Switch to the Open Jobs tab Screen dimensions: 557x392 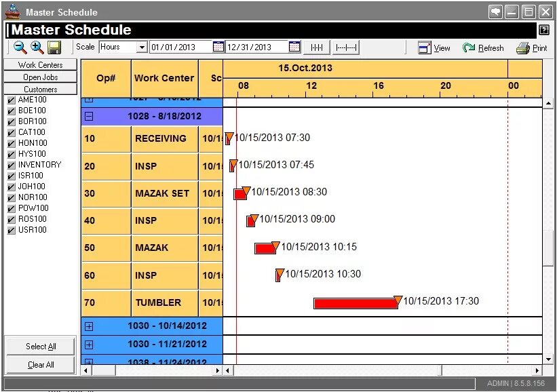pos(41,77)
